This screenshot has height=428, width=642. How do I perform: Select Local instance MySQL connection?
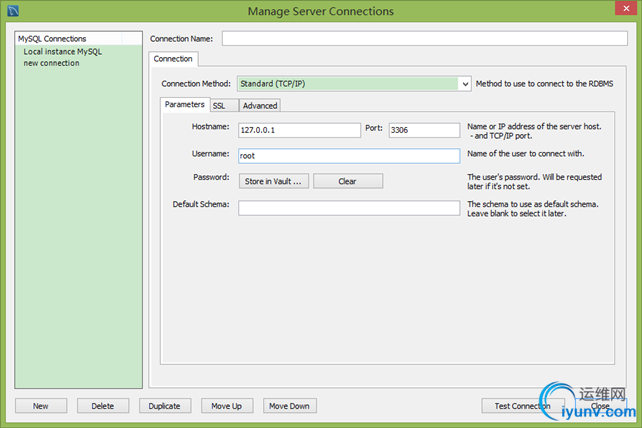click(62, 52)
